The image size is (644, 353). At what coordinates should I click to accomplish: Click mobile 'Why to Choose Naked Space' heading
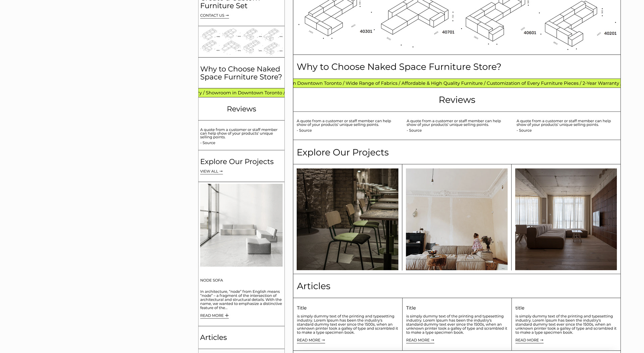point(241,73)
